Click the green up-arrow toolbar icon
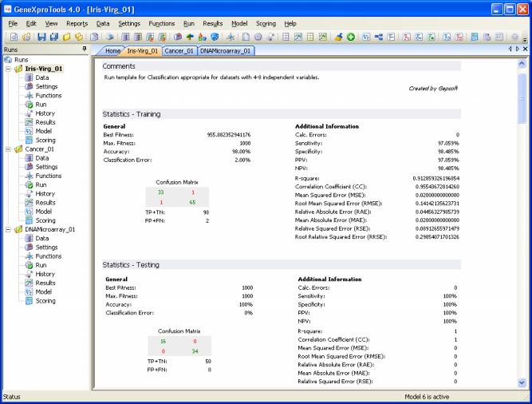This screenshot has height=404, width=532. tap(190, 37)
